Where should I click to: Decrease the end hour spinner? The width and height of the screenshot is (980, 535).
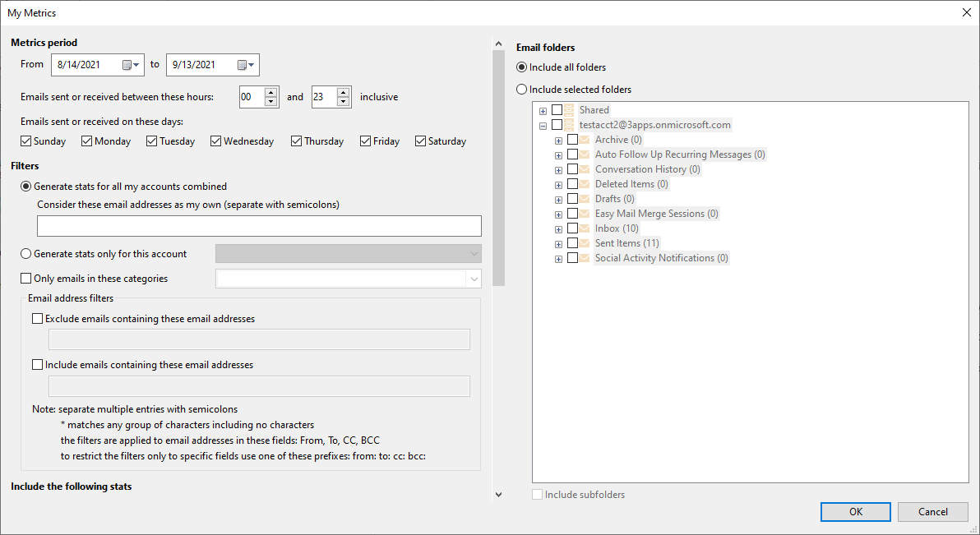coord(343,101)
